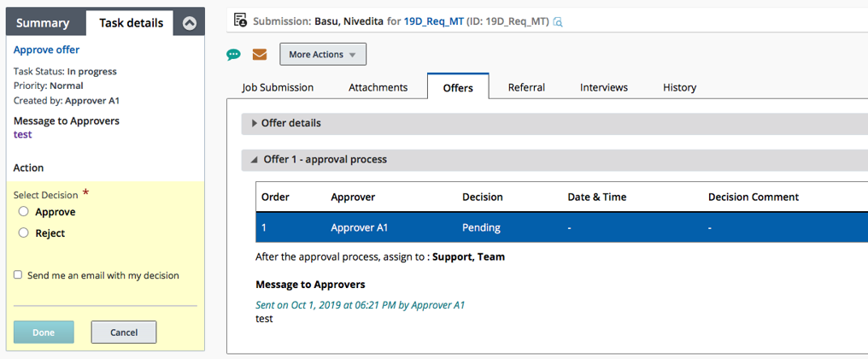Open the Attachments tab
The height and width of the screenshot is (359, 868).
pos(378,87)
